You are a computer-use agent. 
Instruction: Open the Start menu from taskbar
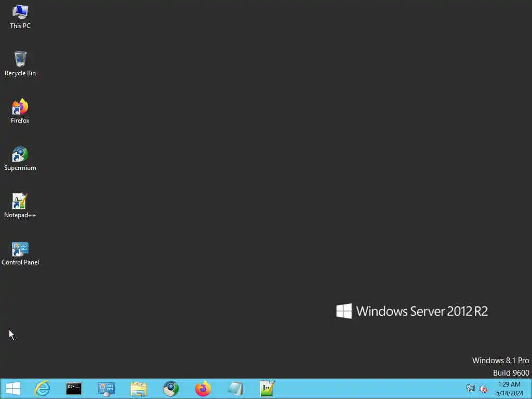coord(13,389)
